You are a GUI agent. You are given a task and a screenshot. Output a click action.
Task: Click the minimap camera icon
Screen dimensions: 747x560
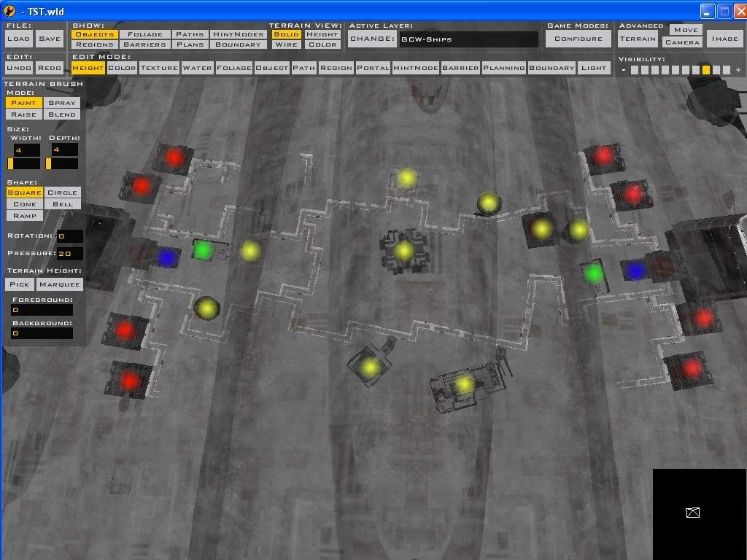(693, 513)
